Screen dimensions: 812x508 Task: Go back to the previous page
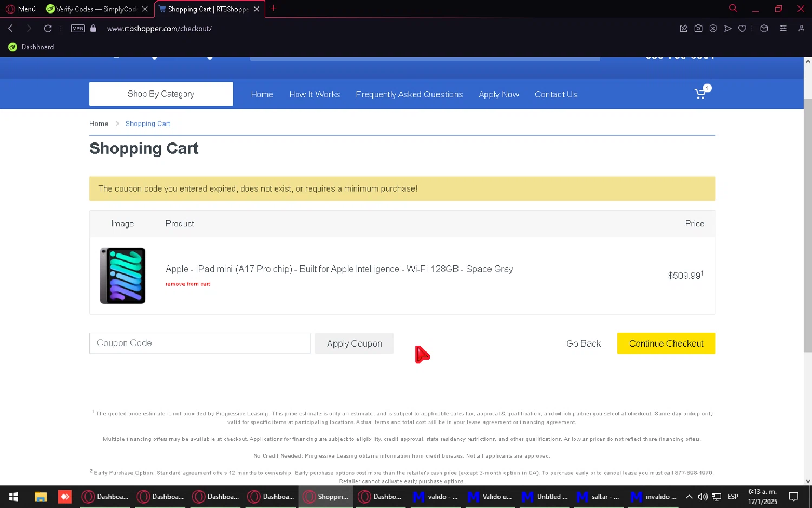tap(10, 28)
